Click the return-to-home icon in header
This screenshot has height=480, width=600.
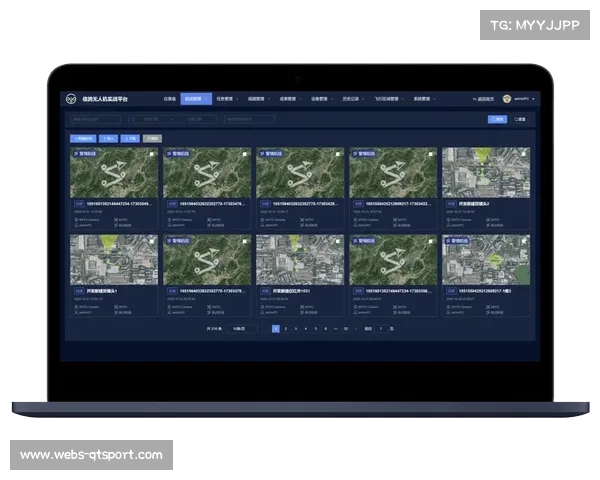coord(475,99)
